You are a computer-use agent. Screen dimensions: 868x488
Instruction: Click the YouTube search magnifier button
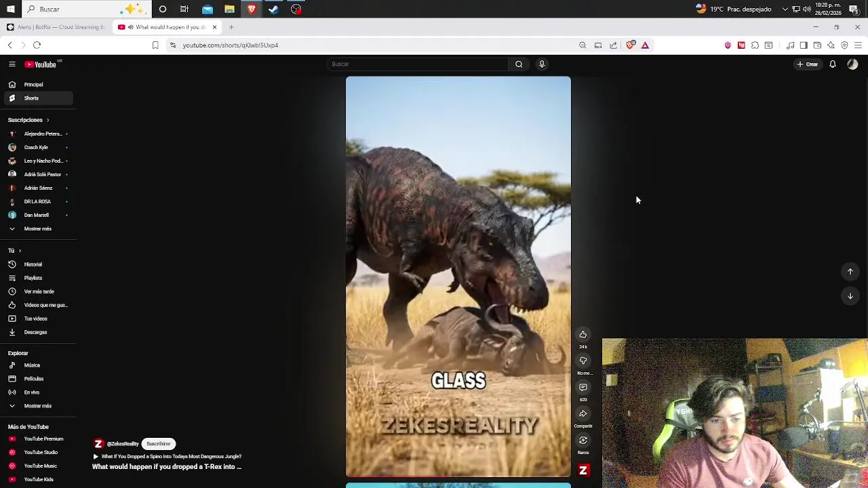point(519,64)
